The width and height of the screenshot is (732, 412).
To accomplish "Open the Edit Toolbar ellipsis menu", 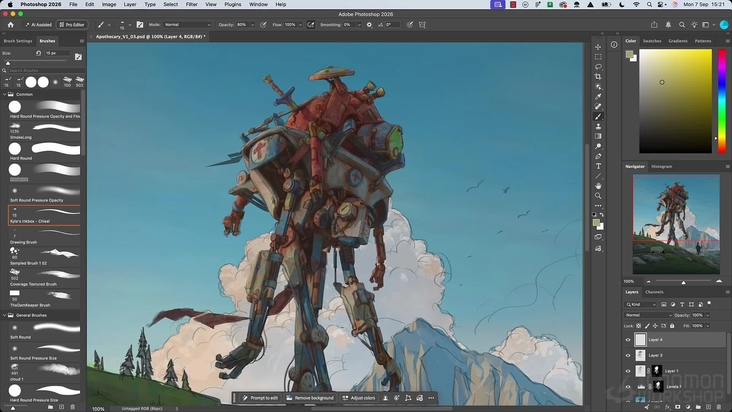I will (598, 206).
